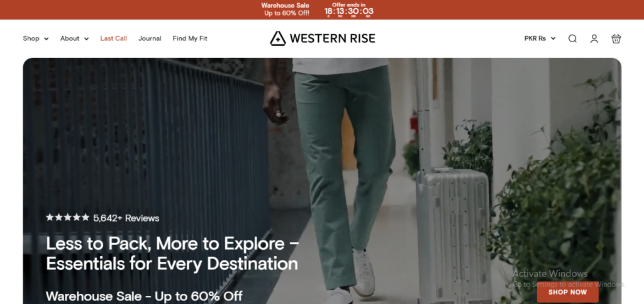The height and width of the screenshot is (304, 644).
Task: Open the 5,642+ Reviews link
Action: tap(126, 218)
